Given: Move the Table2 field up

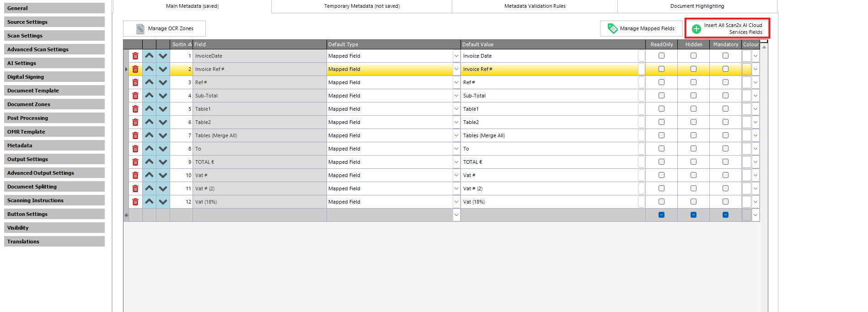Looking at the screenshot, I should coord(149,122).
